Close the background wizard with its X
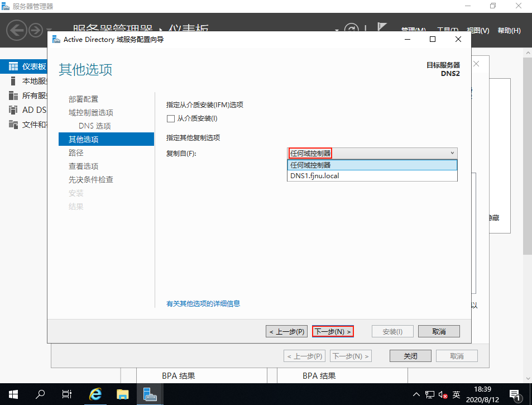532x405 pixels. [x=476, y=64]
